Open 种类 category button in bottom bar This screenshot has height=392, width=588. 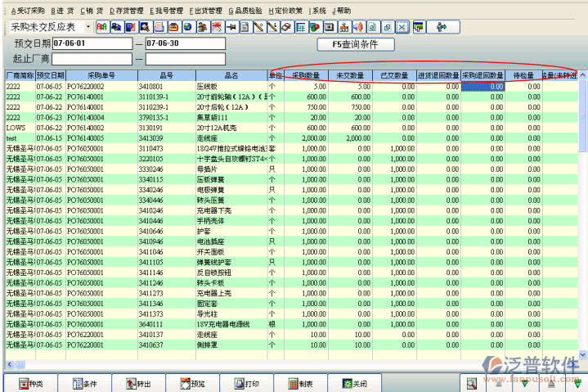(31, 383)
